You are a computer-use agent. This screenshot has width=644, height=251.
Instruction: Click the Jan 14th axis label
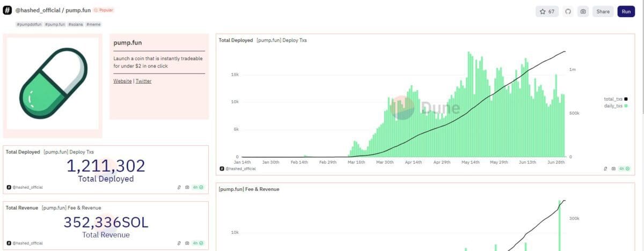click(243, 161)
